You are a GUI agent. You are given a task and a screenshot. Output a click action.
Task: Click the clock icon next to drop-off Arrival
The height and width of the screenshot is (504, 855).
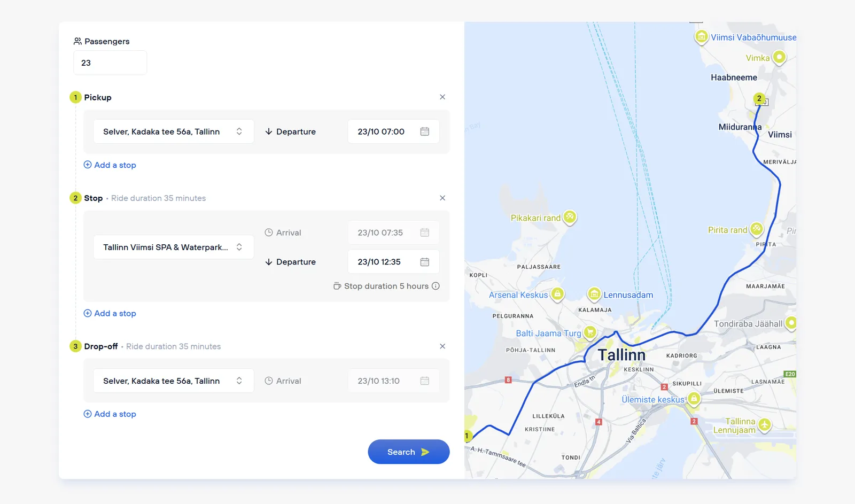[269, 381]
